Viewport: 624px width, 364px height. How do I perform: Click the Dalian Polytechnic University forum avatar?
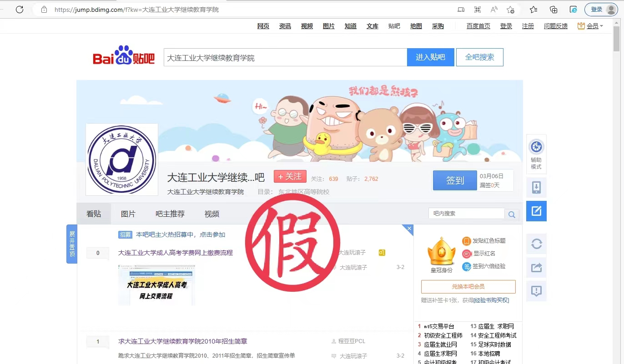click(x=122, y=159)
